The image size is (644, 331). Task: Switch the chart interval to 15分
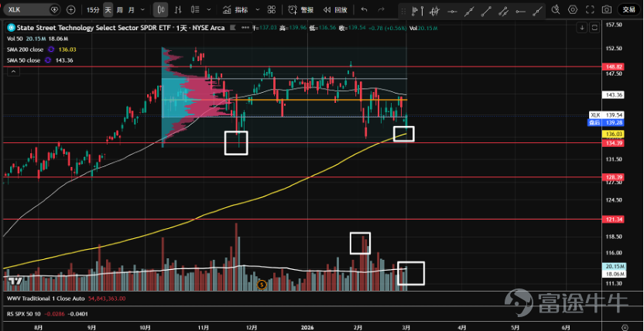click(93, 9)
